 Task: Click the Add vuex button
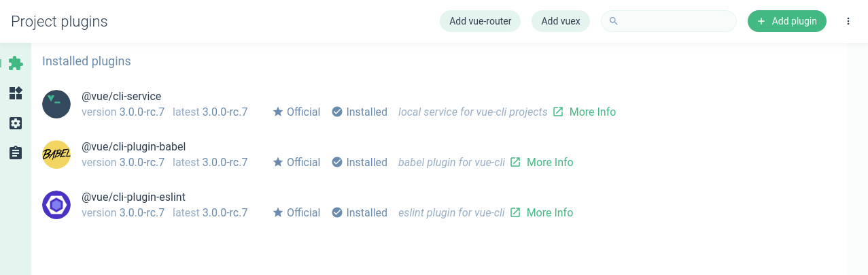[561, 21]
